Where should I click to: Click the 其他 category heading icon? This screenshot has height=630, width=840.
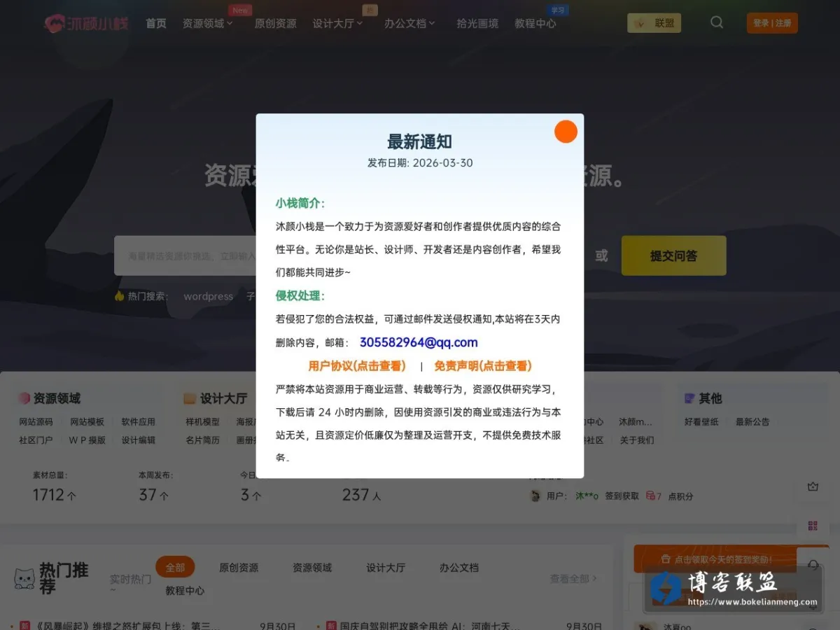(x=689, y=398)
